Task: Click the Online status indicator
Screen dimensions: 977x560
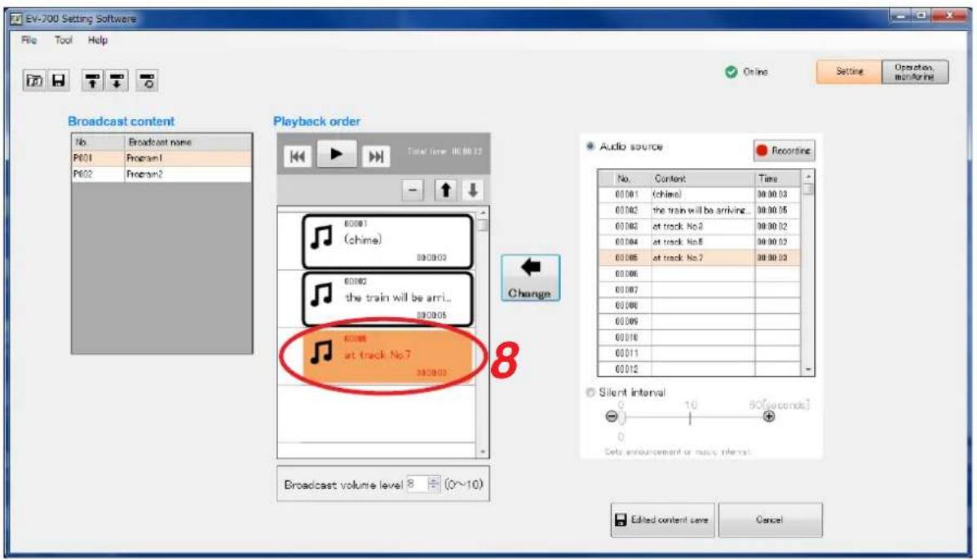Action: pos(746,73)
